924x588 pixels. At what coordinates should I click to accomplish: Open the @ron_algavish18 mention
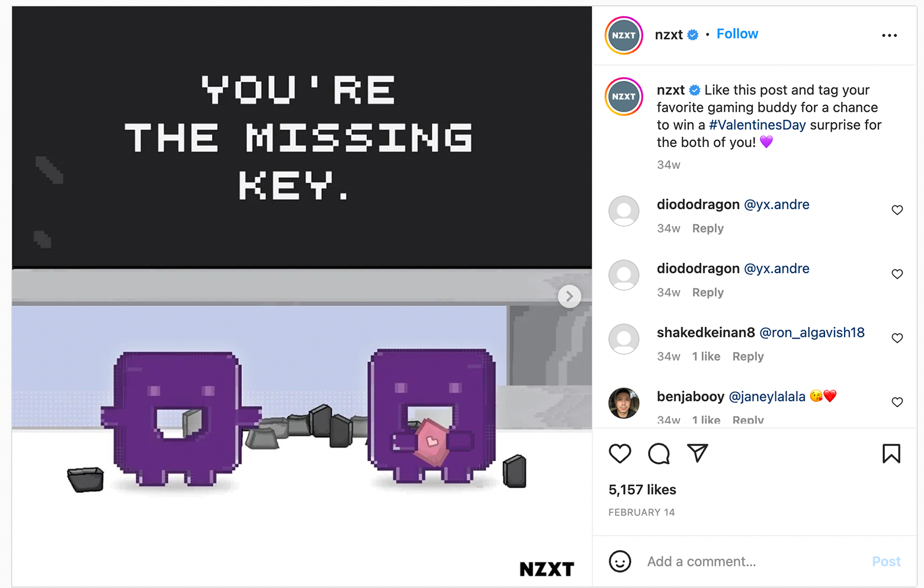(811, 333)
